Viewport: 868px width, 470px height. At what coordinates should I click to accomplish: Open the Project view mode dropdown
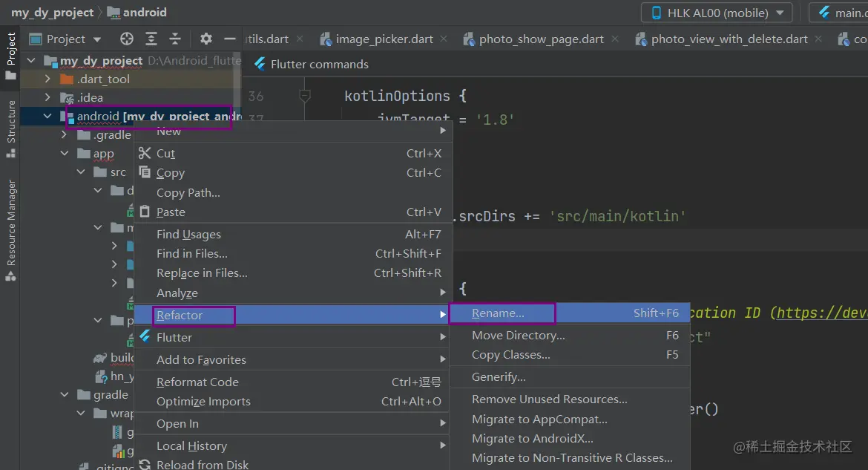pyautogui.click(x=97, y=39)
